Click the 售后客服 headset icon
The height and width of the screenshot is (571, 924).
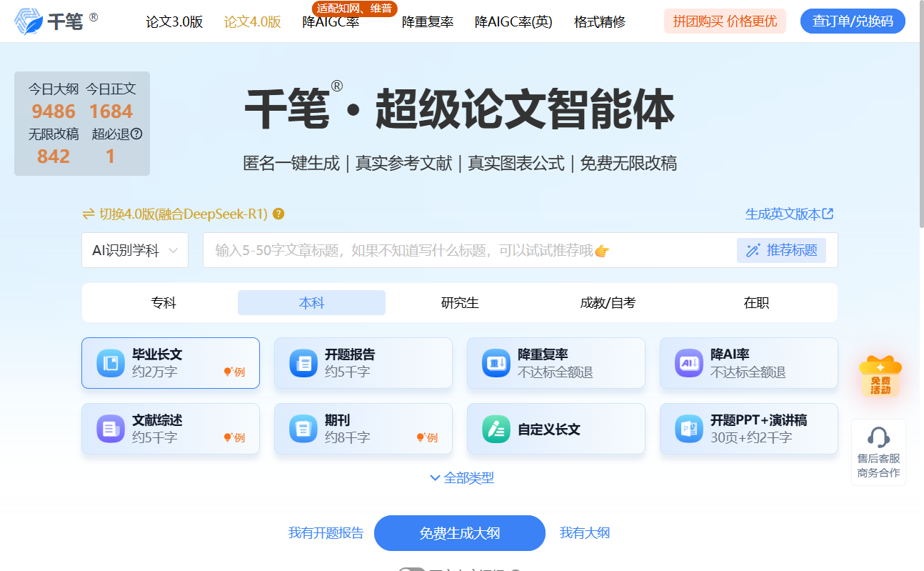pyautogui.click(x=878, y=437)
